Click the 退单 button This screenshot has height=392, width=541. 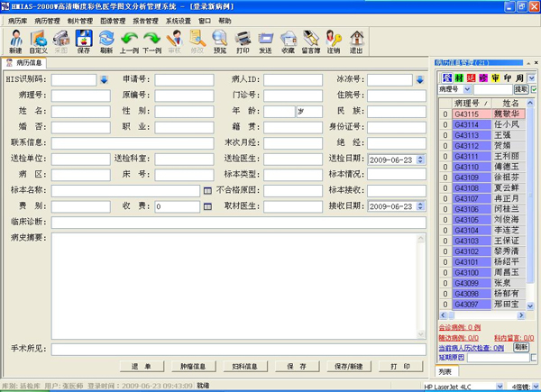coord(142,367)
